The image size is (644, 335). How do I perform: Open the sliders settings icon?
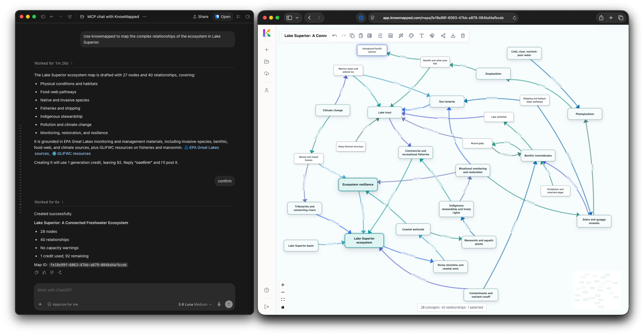click(380, 36)
